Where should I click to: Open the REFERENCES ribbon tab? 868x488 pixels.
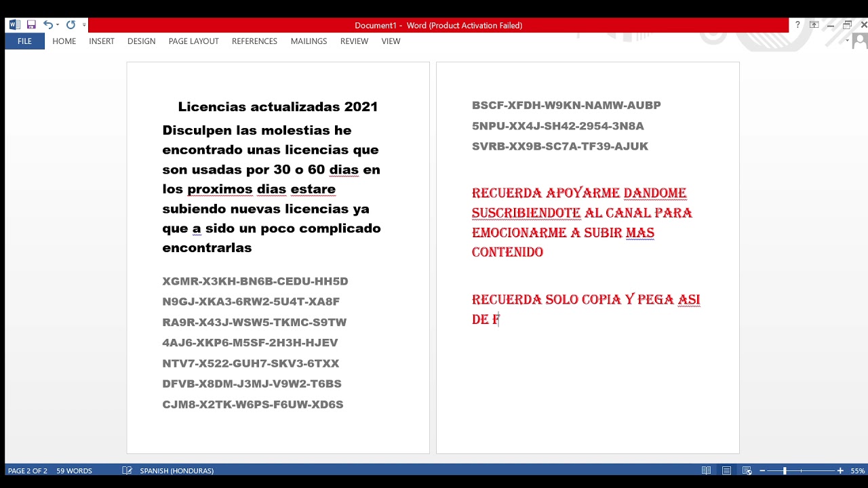pyautogui.click(x=254, y=41)
